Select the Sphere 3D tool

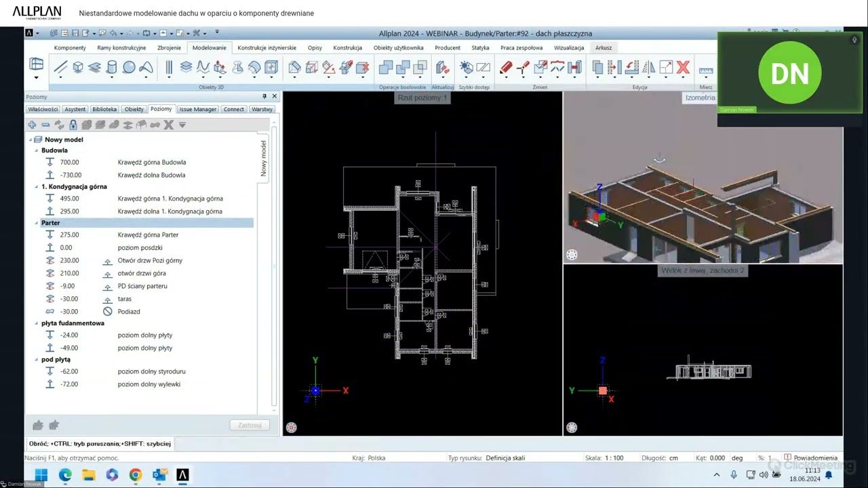[128, 67]
